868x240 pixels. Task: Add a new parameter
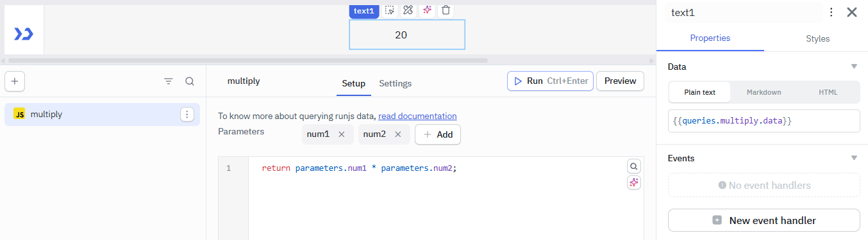click(x=438, y=134)
